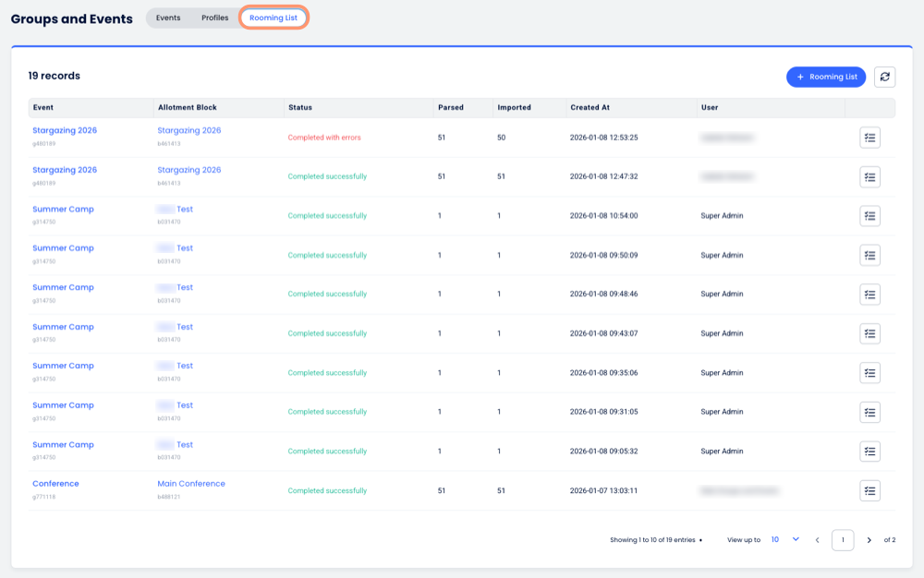Viewport: 924px width, 578px height.
Task: Open details icon for 09:35:06 Summer Camp row
Action: pos(869,373)
